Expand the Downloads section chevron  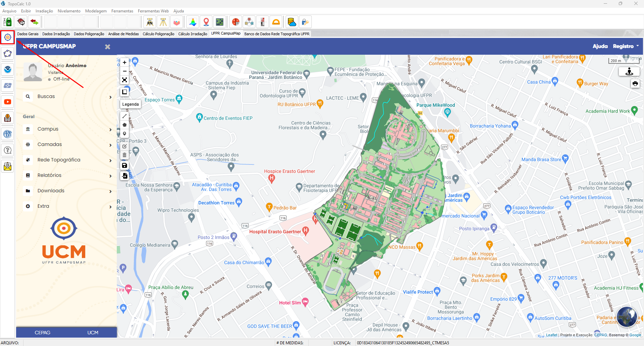110,191
